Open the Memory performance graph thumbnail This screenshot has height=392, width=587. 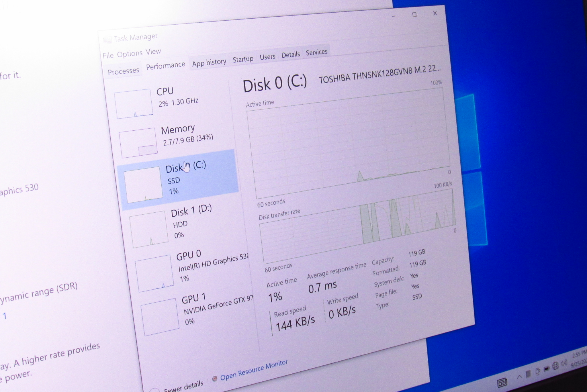138,143
